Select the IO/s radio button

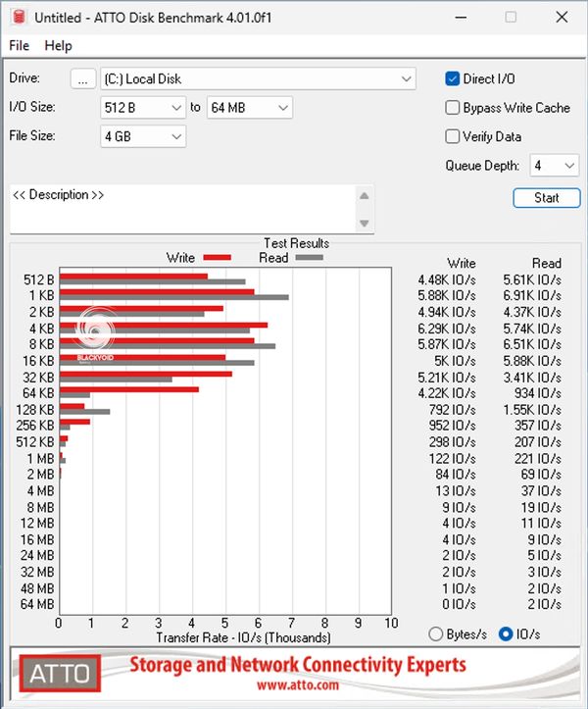pyautogui.click(x=506, y=633)
